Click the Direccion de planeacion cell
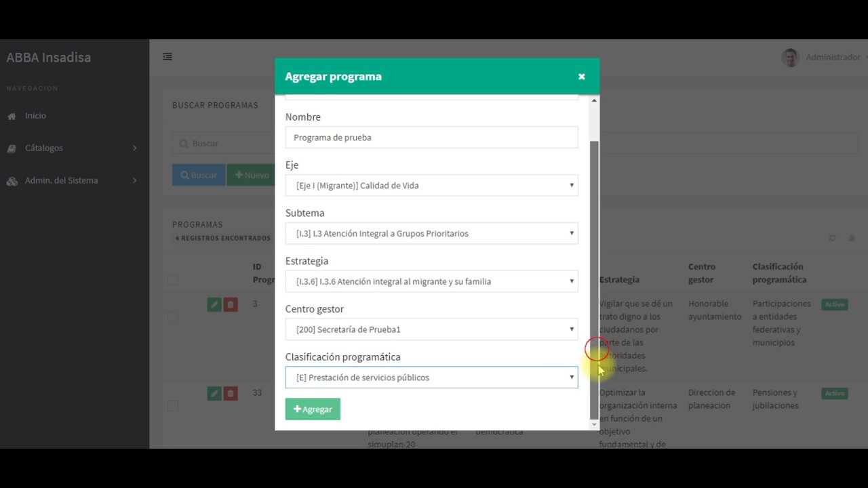Screen dimensions: 868x488 [x=711, y=399]
